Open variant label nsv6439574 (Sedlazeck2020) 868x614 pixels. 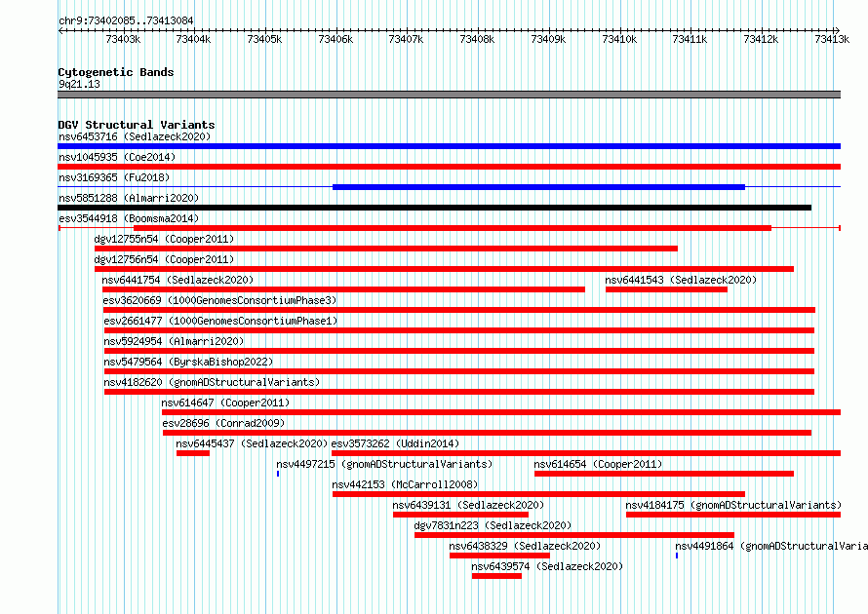point(547,566)
